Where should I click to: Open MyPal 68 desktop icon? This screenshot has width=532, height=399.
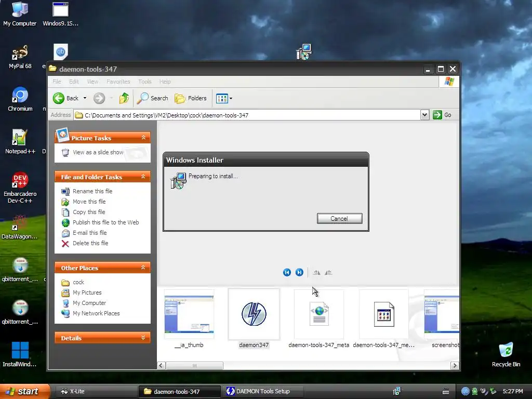pos(20,57)
